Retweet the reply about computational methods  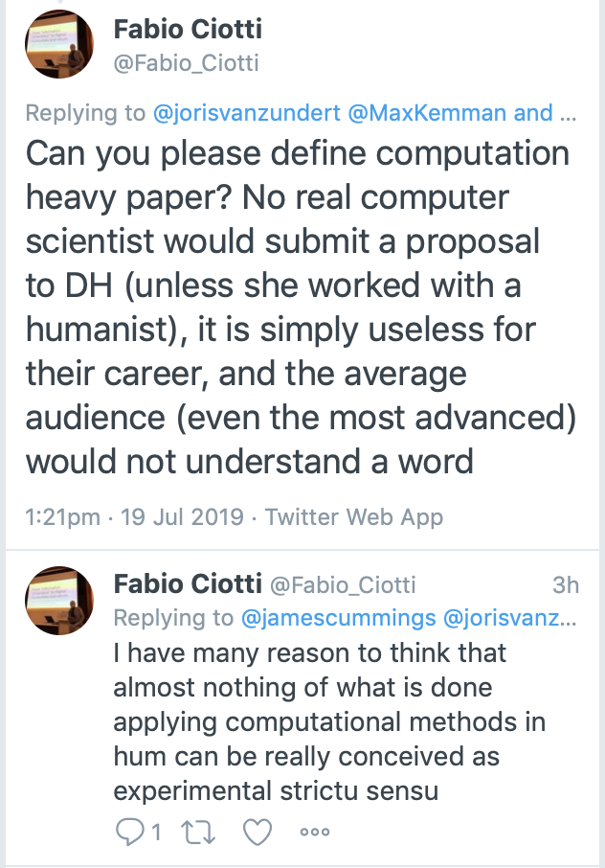[197, 834]
